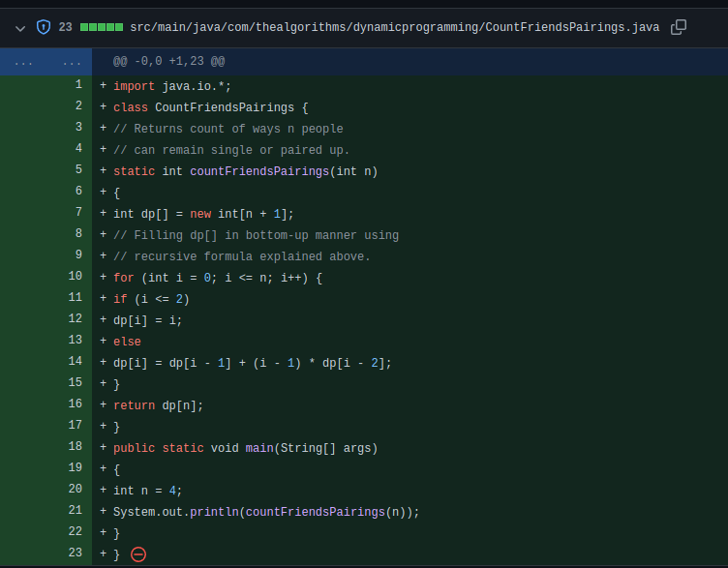Image resolution: width=728 pixels, height=568 pixels.
Task: Click the '// recursive formula explained above.' comment
Action: 242,256
